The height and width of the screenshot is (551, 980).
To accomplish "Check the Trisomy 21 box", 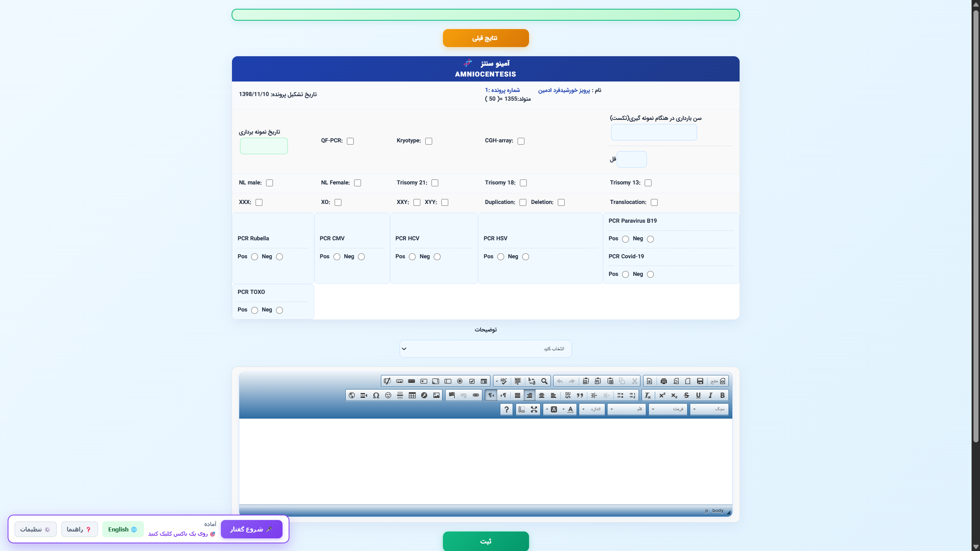I will pos(435,183).
